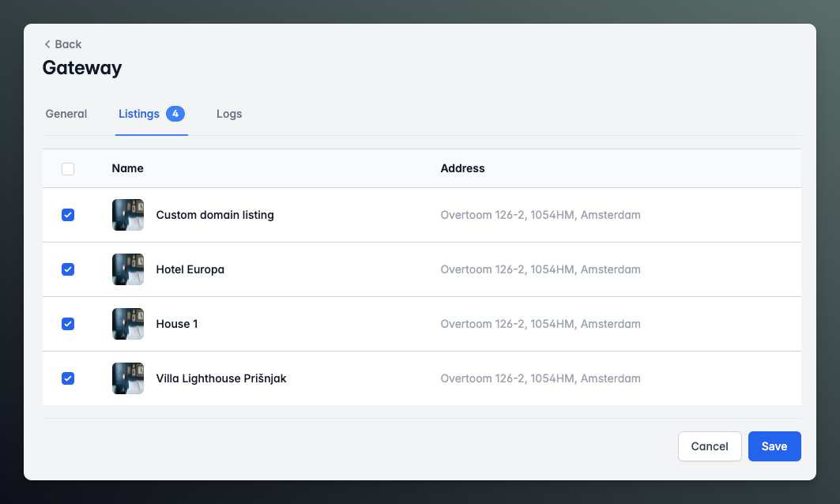Open the Logs tab
Viewport: 840px width, 504px height.
(x=229, y=114)
